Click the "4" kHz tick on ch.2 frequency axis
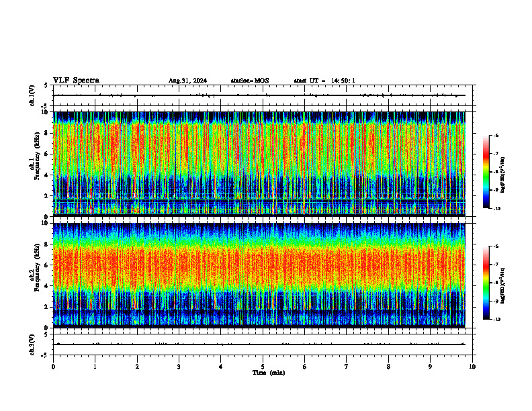Viewport: 532px width, 411px height. (46, 286)
